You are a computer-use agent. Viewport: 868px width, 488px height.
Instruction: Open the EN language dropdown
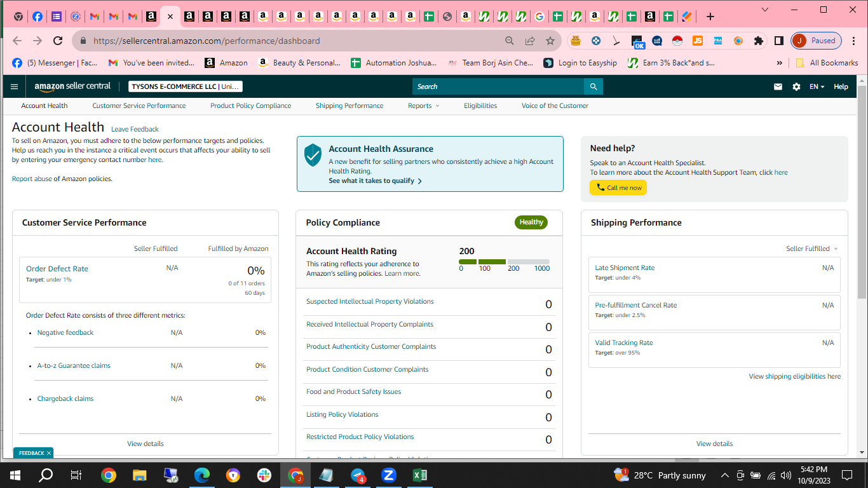(x=817, y=86)
